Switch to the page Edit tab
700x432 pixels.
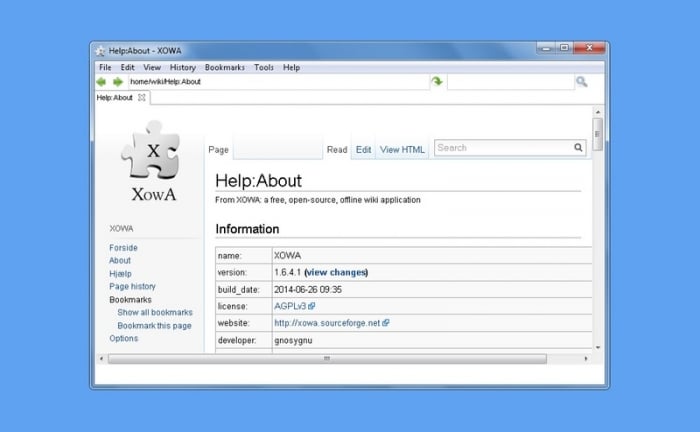[x=363, y=150]
